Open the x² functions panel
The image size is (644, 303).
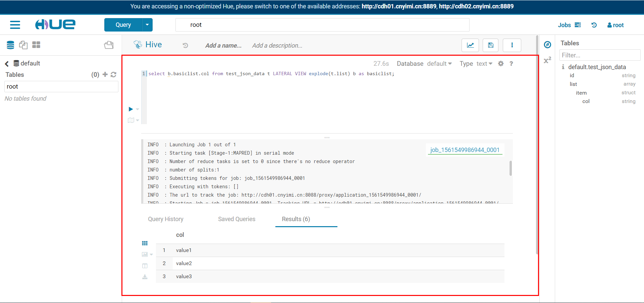pyautogui.click(x=547, y=60)
